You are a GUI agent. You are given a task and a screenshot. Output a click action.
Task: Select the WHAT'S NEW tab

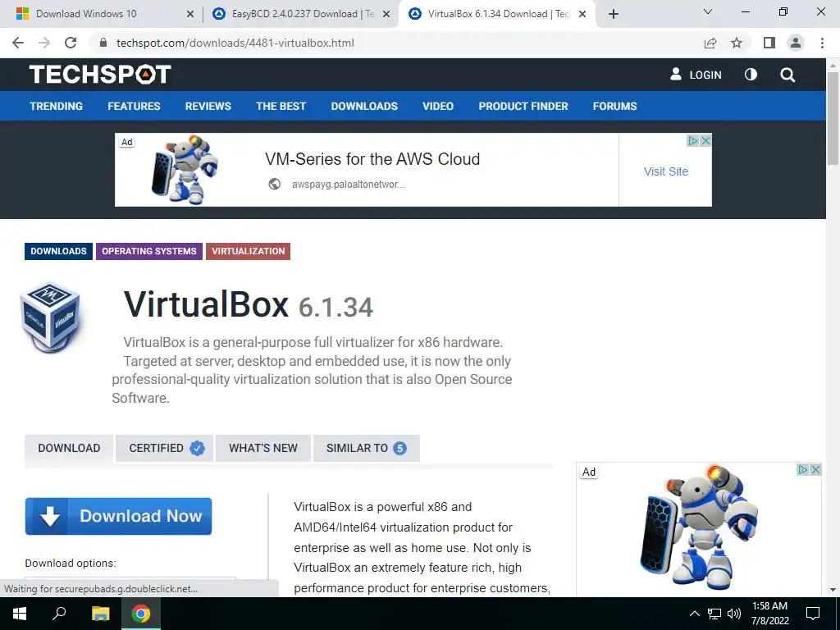point(263,448)
